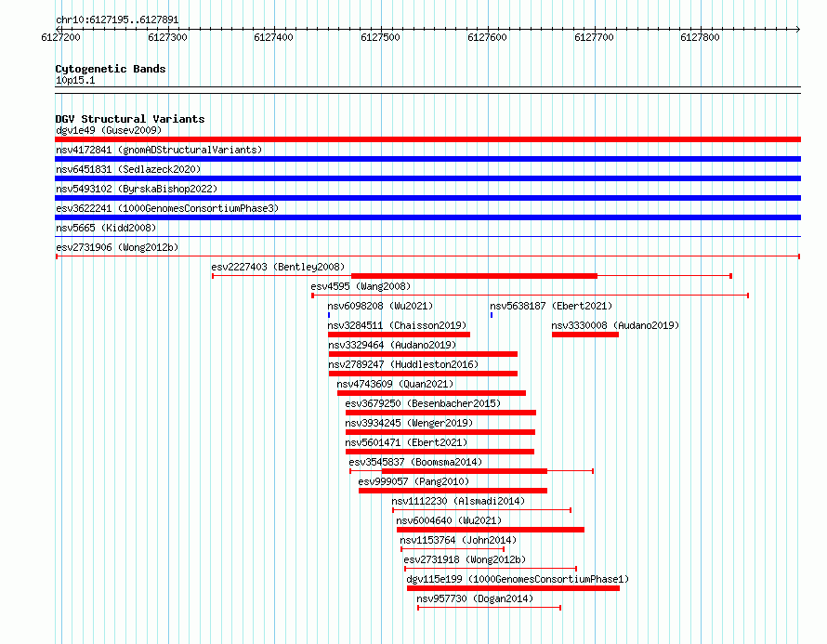Click the red bar under nsv3329464
827x644 pixels.
(x=423, y=354)
